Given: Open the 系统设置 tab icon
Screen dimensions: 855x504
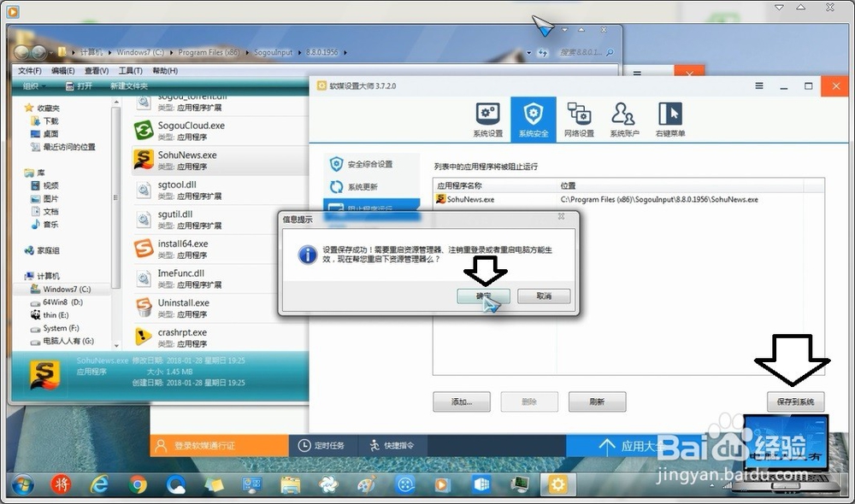Looking at the screenshot, I should point(488,120).
